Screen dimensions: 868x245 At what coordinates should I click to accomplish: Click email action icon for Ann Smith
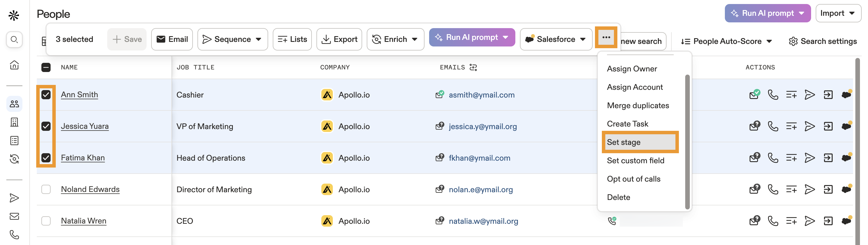point(755,95)
